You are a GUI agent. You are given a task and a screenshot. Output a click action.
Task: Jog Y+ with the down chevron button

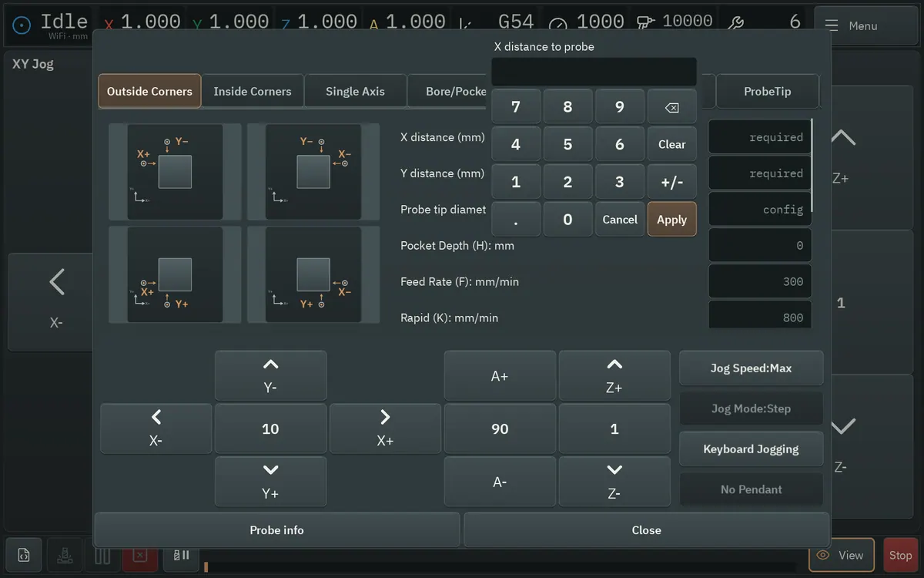tap(270, 482)
